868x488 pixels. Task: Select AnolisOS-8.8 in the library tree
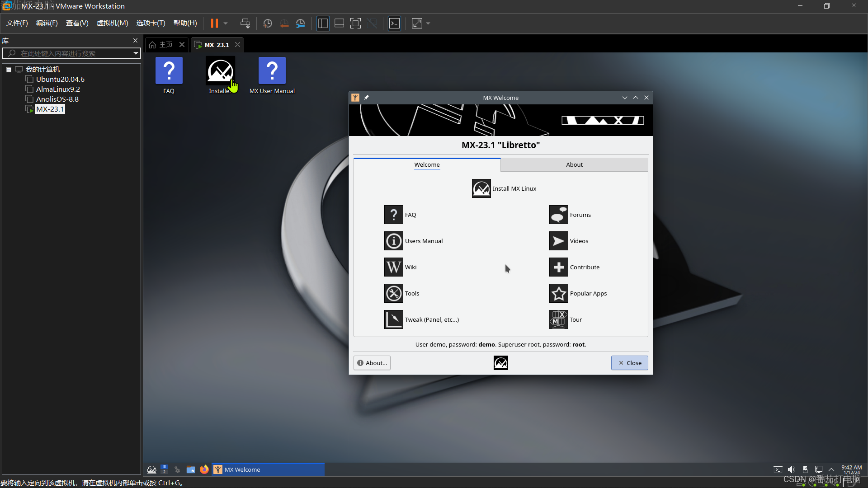pos(57,99)
